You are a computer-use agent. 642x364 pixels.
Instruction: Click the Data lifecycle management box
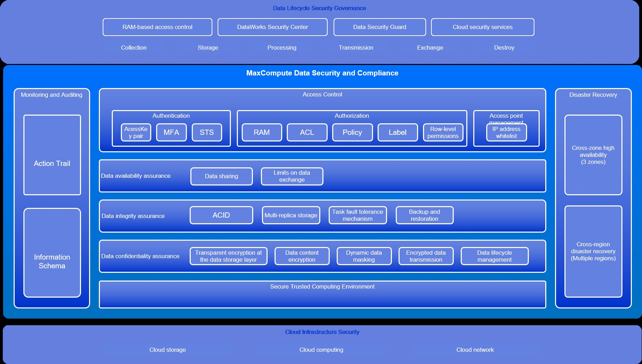point(495,256)
